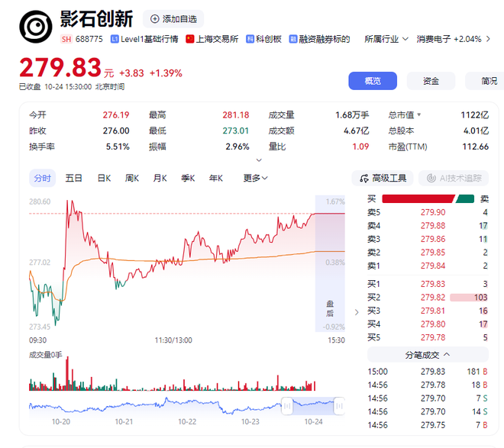Viewport: 504px width, 448px height.
Task: Switch chart to 周K view
Action: click(x=132, y=178)
